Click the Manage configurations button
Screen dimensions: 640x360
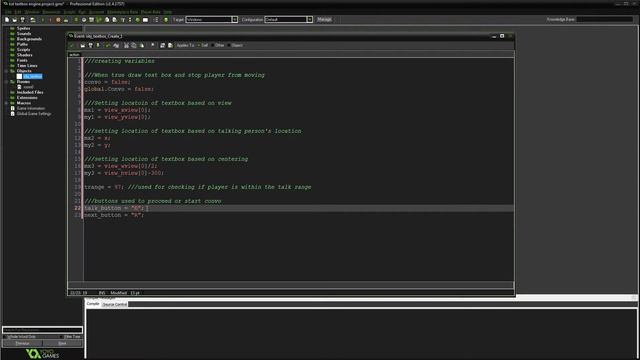(x=324, y=20)
